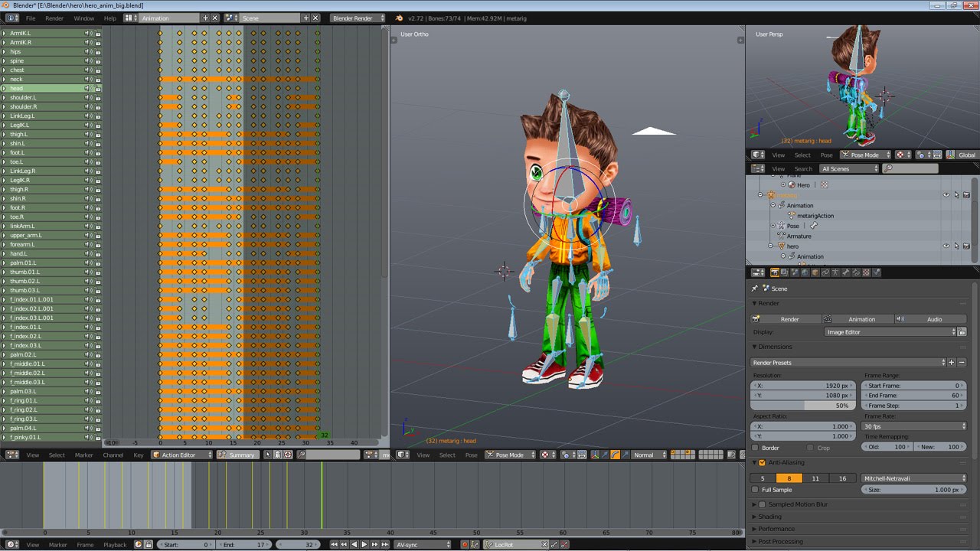This screenshot has height=551, width=980.
Task: Disable the Anti-Aliasing checkbox
Action: coord(762,462)
